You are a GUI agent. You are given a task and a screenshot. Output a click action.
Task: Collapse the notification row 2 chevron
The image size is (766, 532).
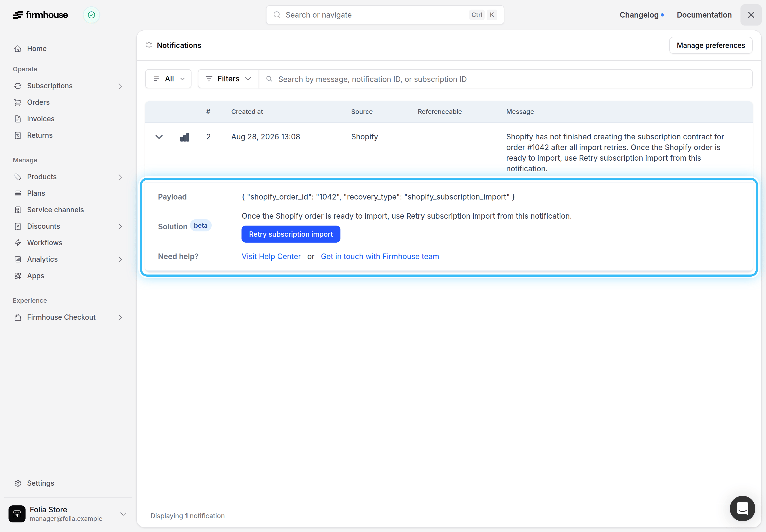159,137
